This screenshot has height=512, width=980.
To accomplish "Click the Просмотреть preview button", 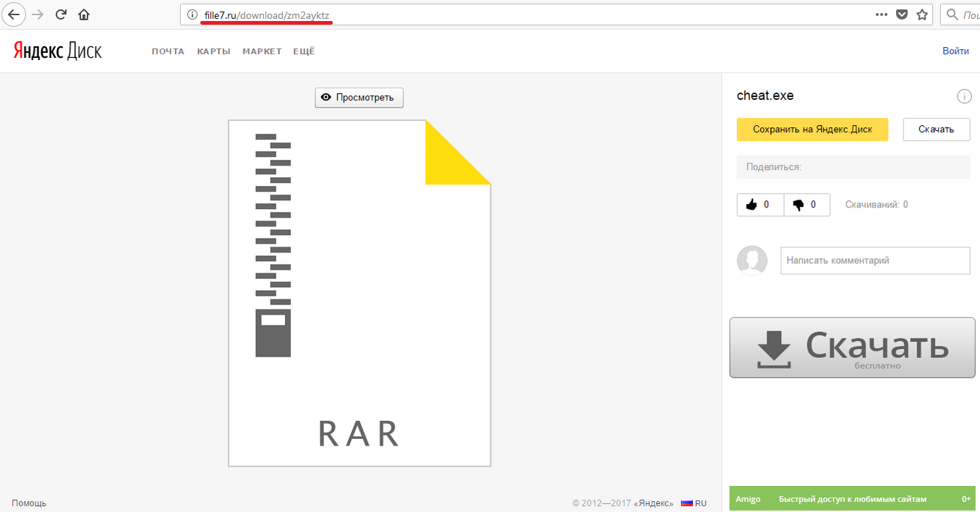I will click(359, 98).
